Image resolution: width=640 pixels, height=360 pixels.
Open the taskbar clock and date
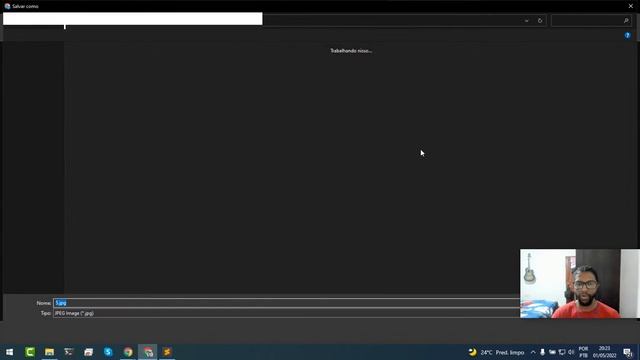[604, 352]
